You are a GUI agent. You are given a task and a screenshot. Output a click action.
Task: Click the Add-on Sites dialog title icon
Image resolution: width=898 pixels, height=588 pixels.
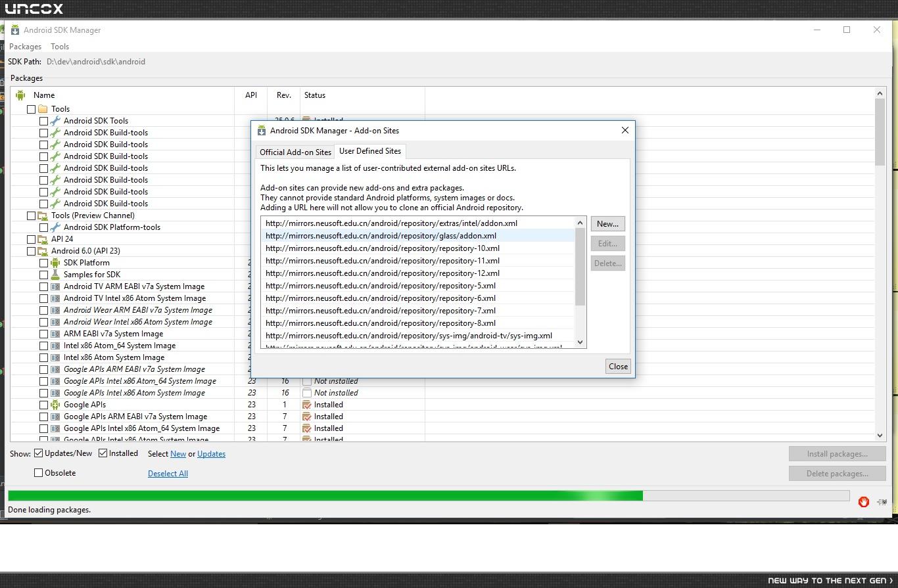tap(262, 131)
